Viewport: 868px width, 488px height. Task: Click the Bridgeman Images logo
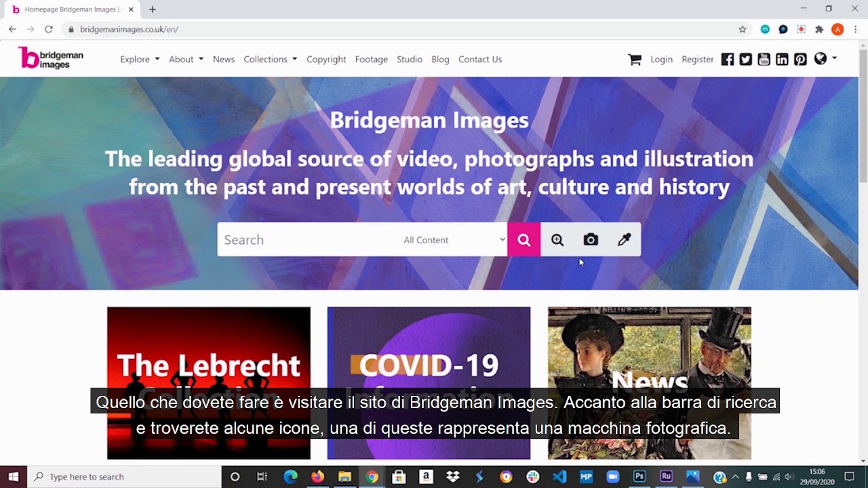pos(51,58)
